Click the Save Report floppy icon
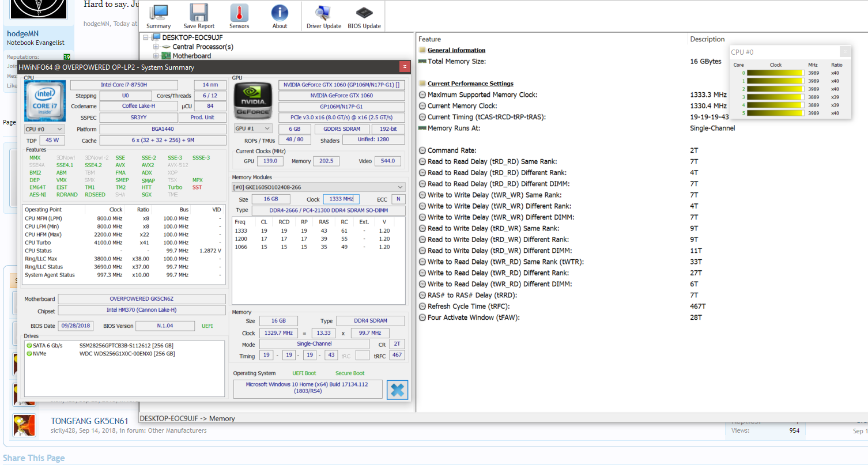The width and height of the screenshot is (868, 465). pos(199,13)
